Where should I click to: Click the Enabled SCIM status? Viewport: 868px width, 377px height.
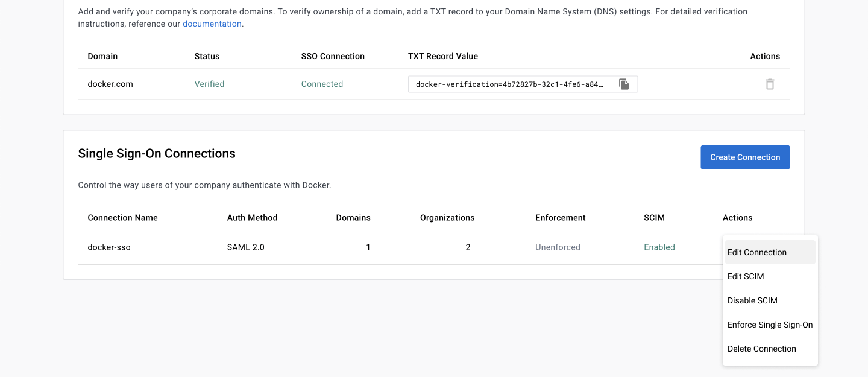[659, 247]
